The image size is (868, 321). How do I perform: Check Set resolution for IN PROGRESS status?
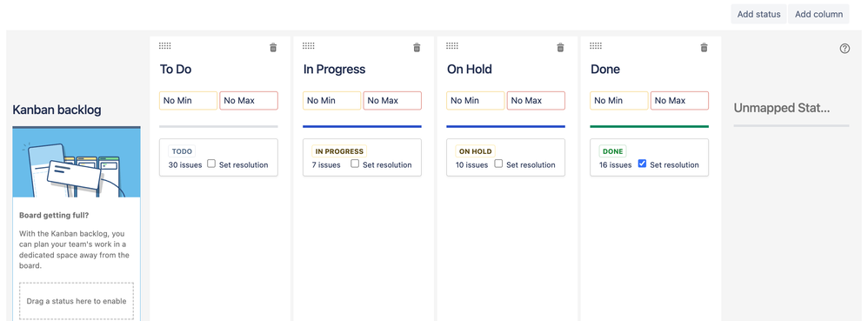(x=355, y=164)
